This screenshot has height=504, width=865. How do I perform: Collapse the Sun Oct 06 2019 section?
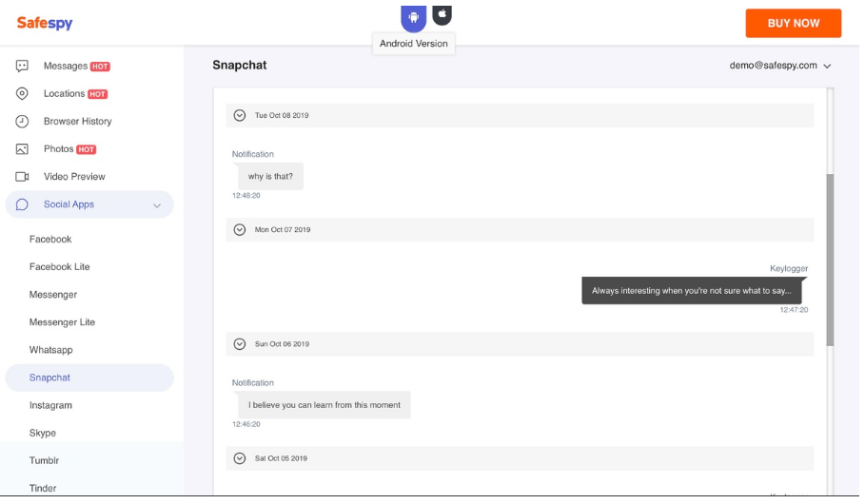240,344
